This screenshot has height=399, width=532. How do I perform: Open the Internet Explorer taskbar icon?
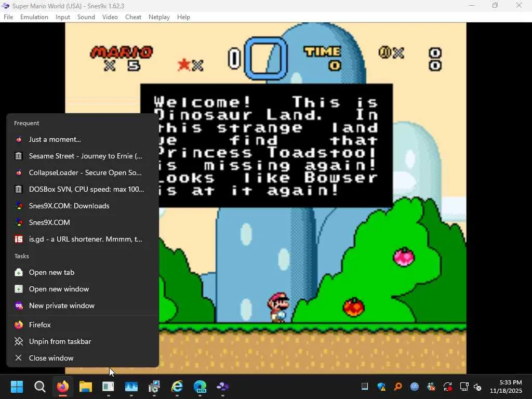click(177, 387)
